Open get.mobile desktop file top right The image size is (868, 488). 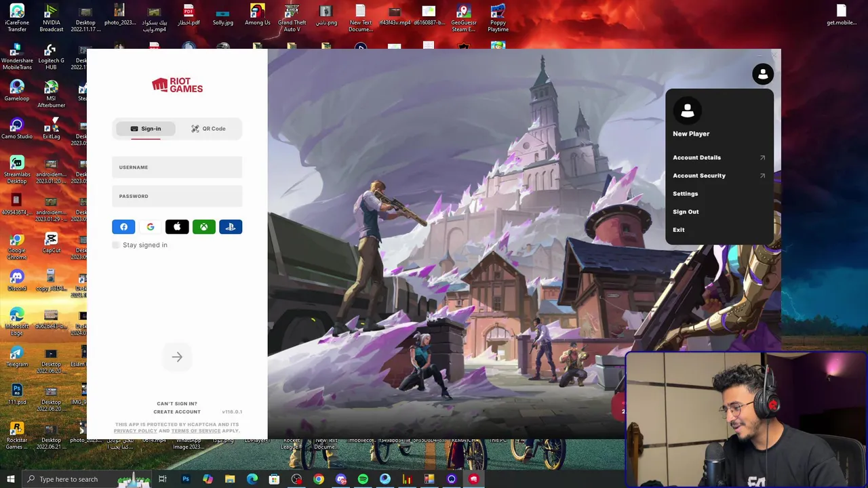pyautogui.click(x=841, y=15)
